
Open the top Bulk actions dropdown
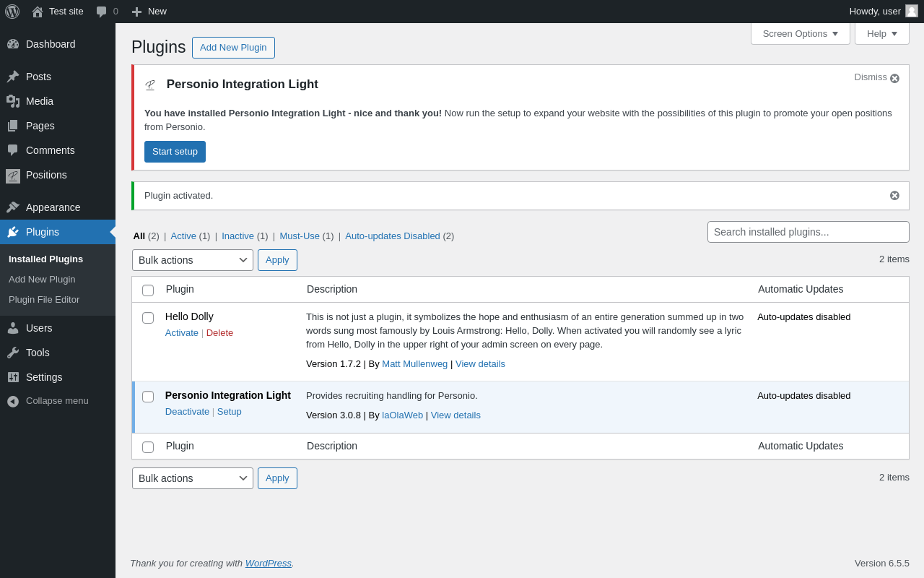coord(192,260)
